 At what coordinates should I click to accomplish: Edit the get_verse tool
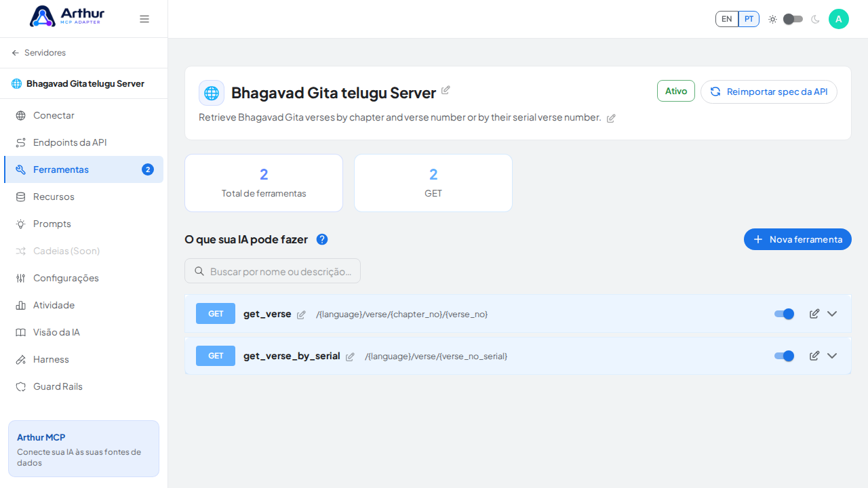(814, 314)
